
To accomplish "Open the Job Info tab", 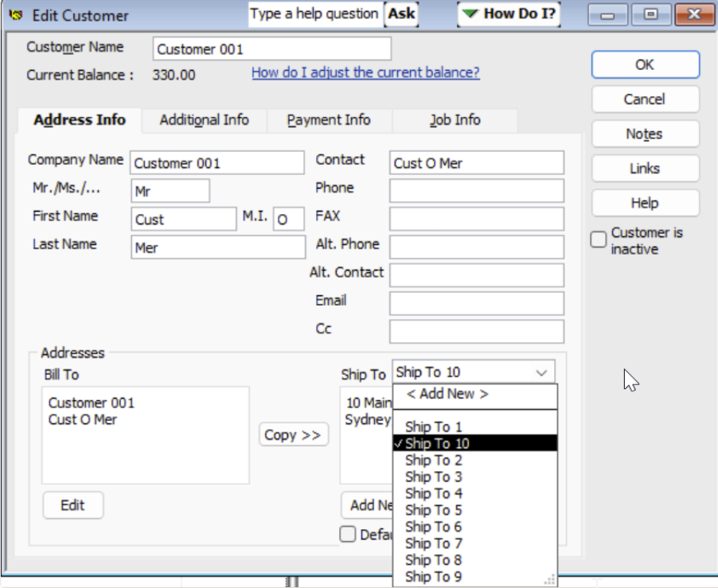I will [455, 120].
